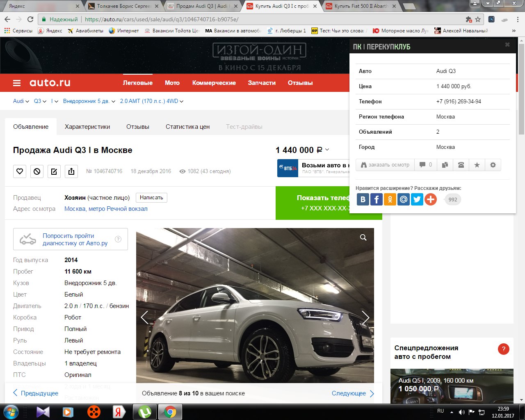This screenshot has width=525, height=420.
Task: Open Коммерческие section in top menu
Action: [x=214, y=83]
